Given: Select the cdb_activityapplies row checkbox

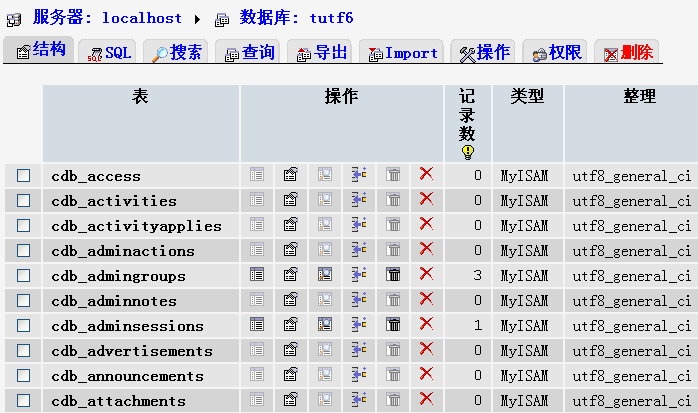Looking at the screenshot, I should [x=24, y=225].
